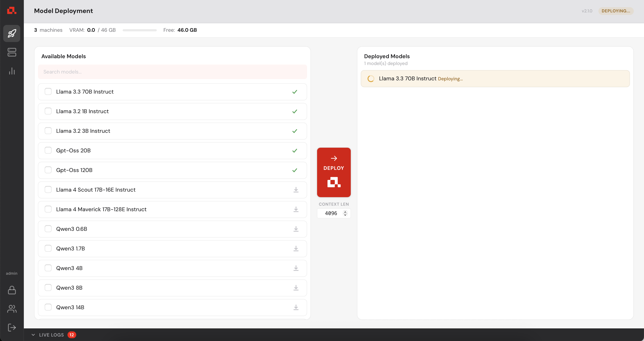Screen dimensions: 644x341
Task: Click the lock icon in sidebar
Action: (x=12, y=290)
